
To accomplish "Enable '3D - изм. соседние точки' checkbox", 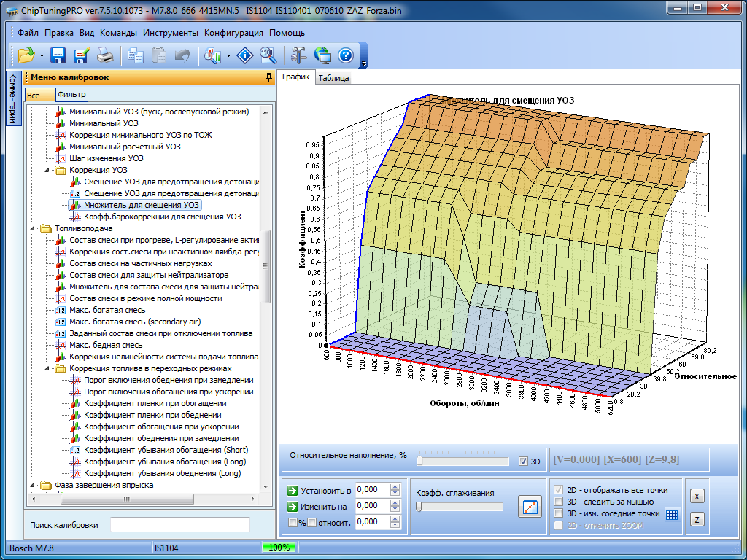I will coord(559,513).
